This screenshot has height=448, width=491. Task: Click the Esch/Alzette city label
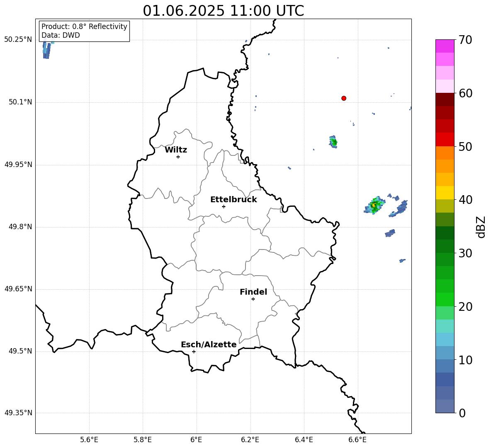pos(209,344)
